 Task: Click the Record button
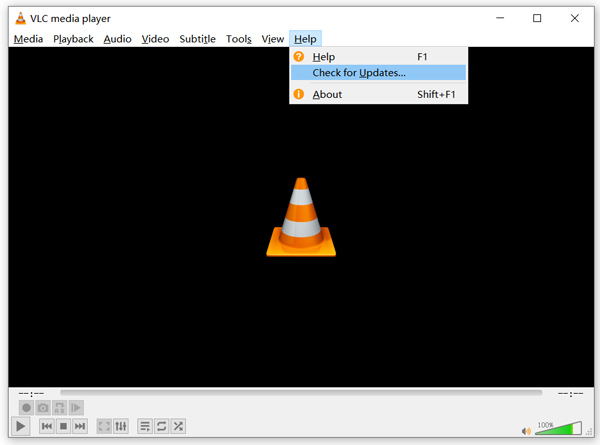tap(26, 408)
